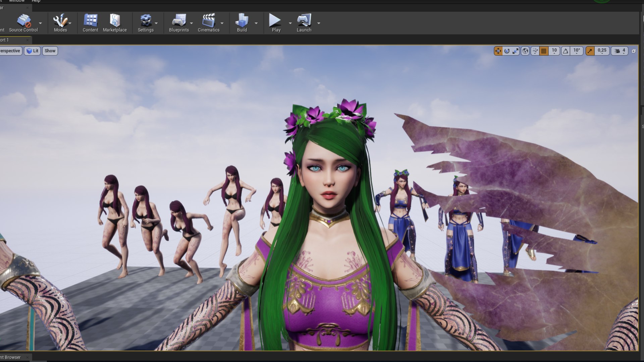Expand the Blueprints dropdown arrow
Screen dimensions: 644x362
pyautogui.click(x=192, y=23)
